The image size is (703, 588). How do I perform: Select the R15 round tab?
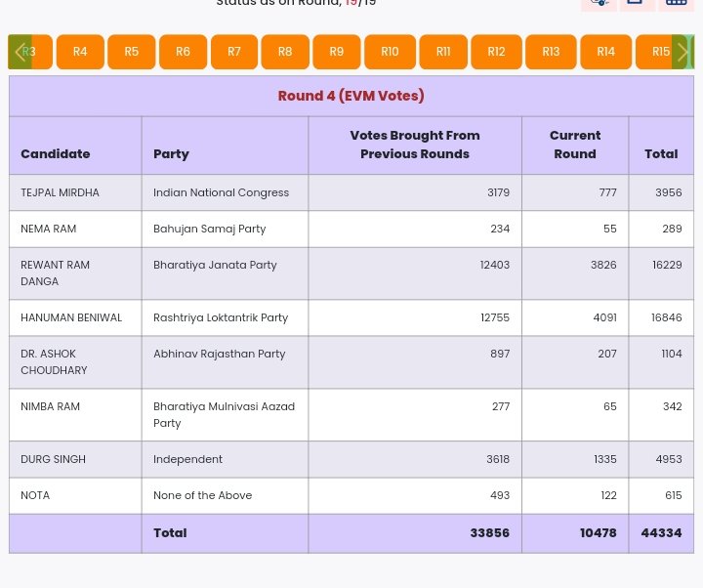660,52
